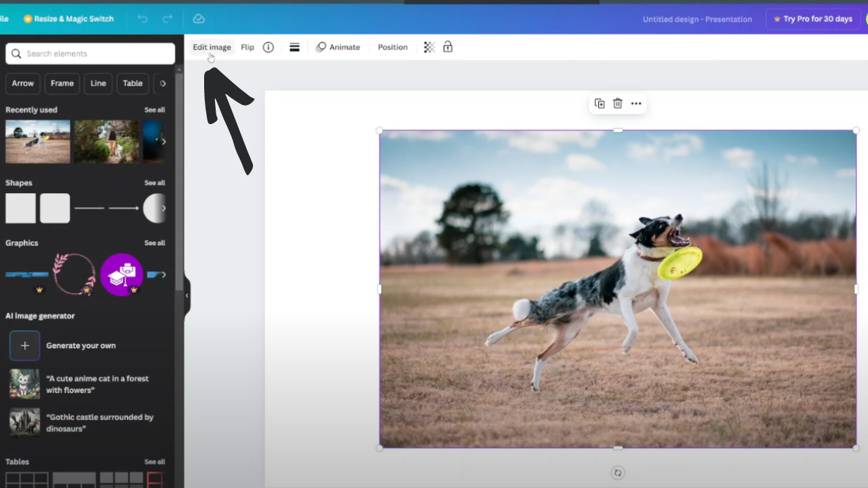Open the transparency checkerboard icon
Screen dimensions: 868x488
(429, 47)
